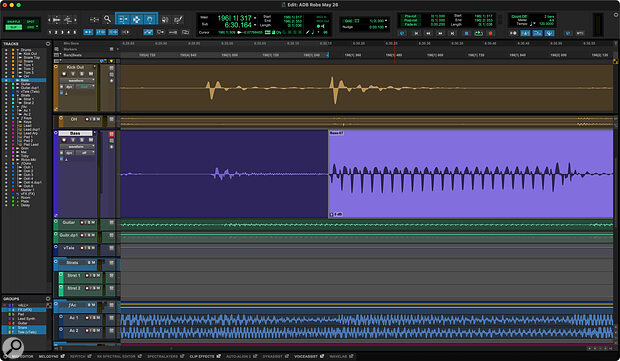
Task: Open the Nudge value dropdown arrow
Action: click(x=386, y=27)
